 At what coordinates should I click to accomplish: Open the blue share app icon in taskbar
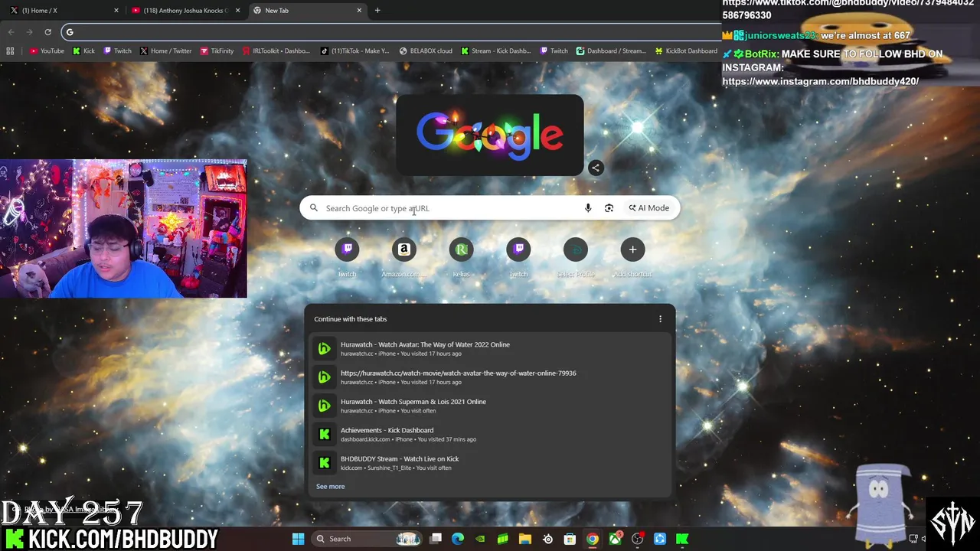pos(660,539)
